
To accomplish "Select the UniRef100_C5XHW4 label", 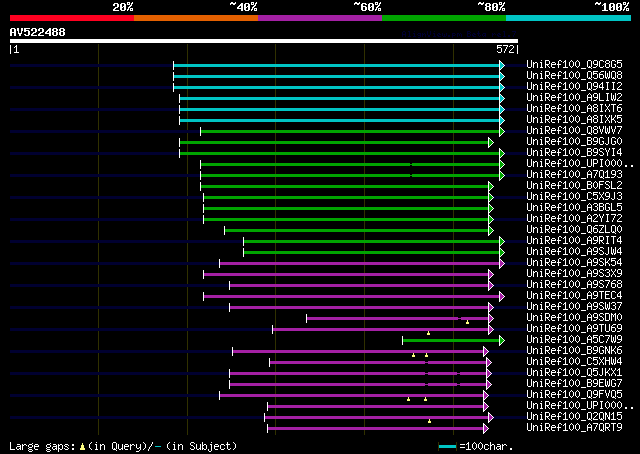I will 574,362.
